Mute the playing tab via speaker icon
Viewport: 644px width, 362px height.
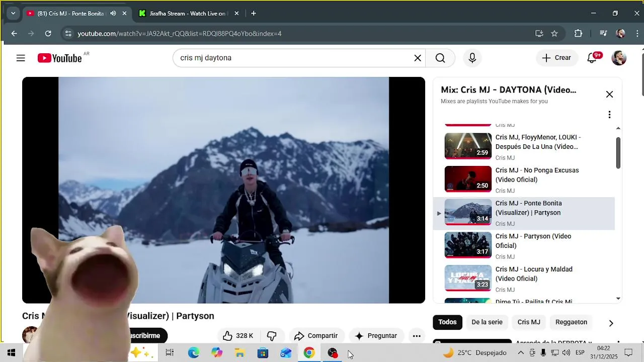[x=113, y=14]
